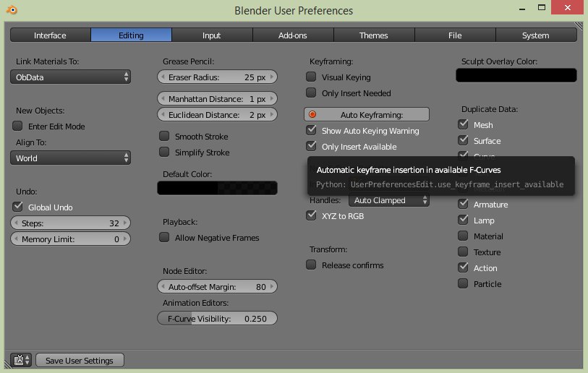Increase Euclidean Distance with right arrow

[x=272, y=114]
